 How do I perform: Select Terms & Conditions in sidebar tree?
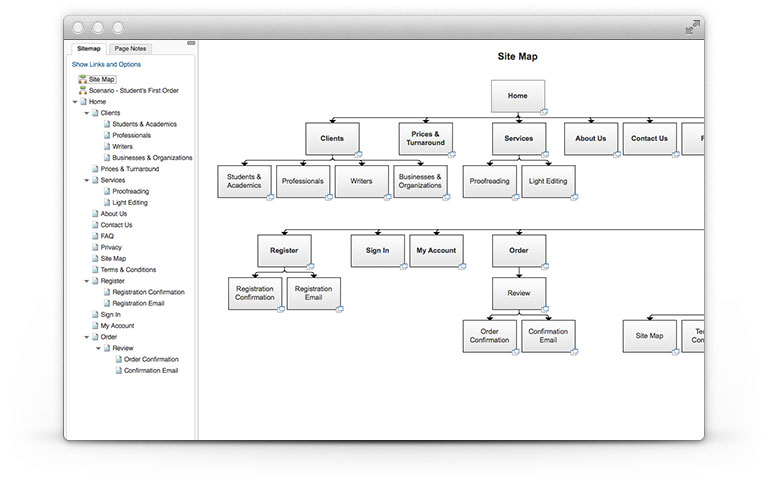128,269
